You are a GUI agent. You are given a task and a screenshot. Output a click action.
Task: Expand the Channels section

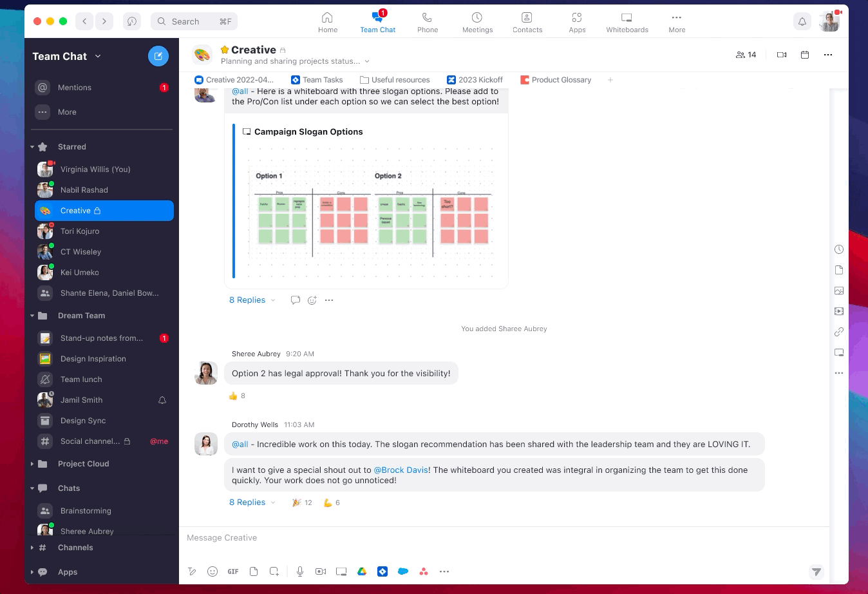pos(32,548)
